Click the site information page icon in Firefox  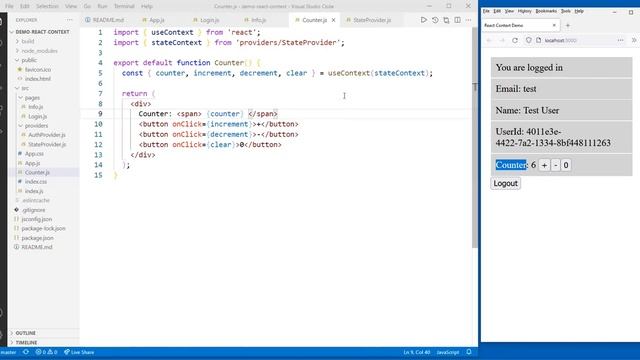(x=538, y=40)
